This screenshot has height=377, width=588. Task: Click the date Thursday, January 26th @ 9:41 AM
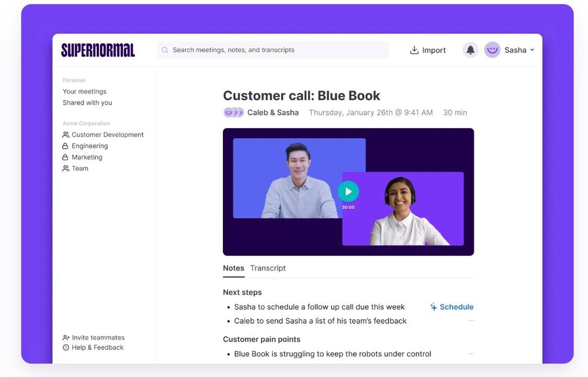tap(371, 112)
